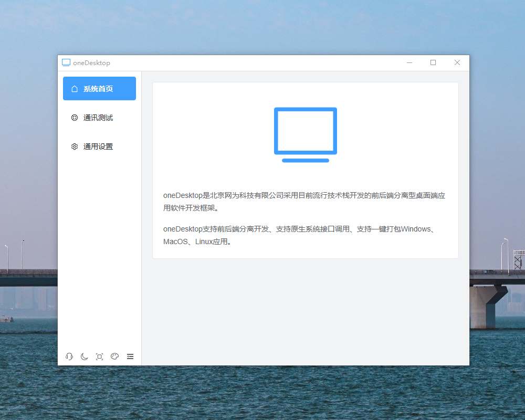Close the oneDesktop window

tap(457, 62)
